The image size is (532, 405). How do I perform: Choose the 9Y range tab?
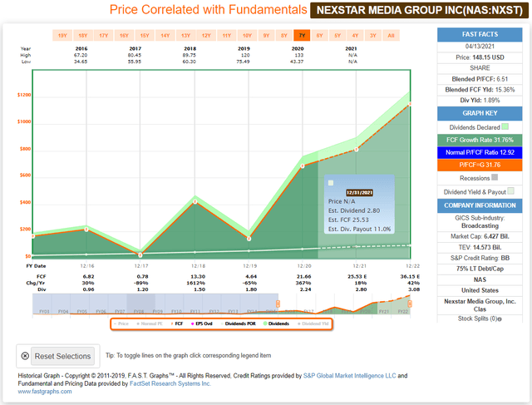point(266,35)
